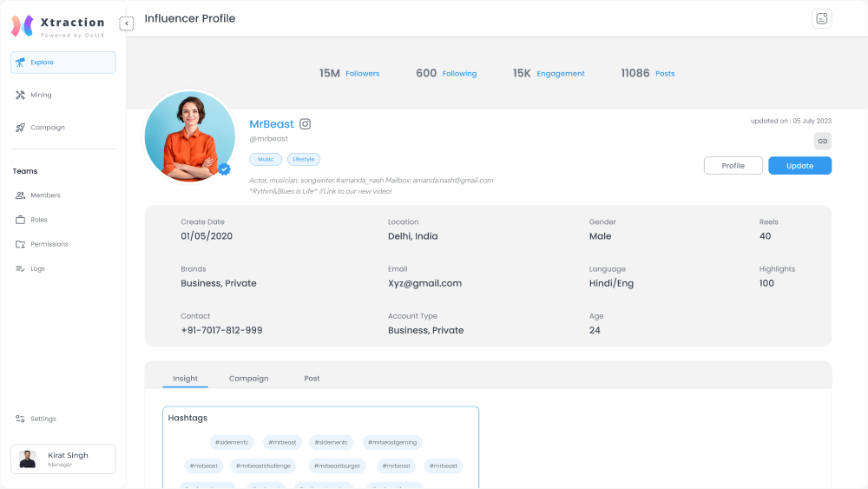This screenshot has width=868, height=489.
Task: Click the 11086 posts count
Action: pyautogui.click(x=635, y=73)
